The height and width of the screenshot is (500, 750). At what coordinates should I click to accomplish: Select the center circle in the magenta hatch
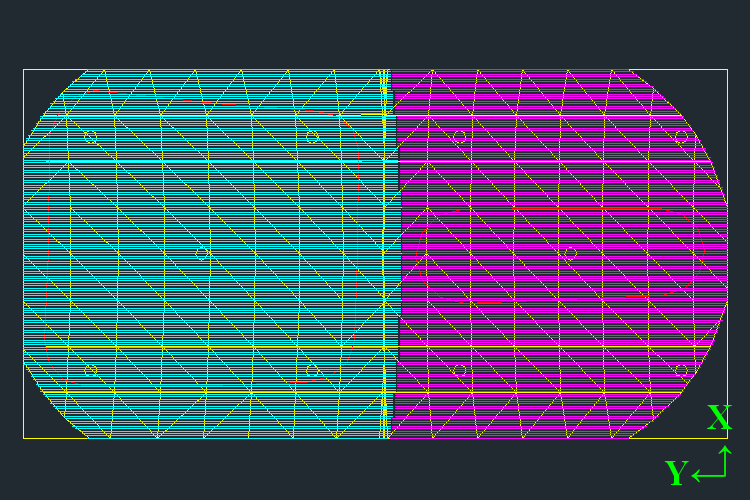pyautogui.click(x=571, y=254)
